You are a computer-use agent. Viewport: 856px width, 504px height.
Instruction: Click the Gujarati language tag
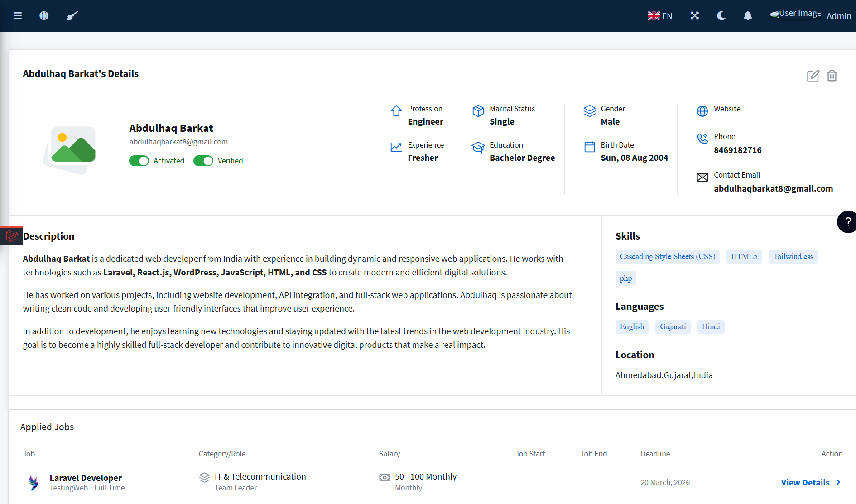tap(673, 327)
